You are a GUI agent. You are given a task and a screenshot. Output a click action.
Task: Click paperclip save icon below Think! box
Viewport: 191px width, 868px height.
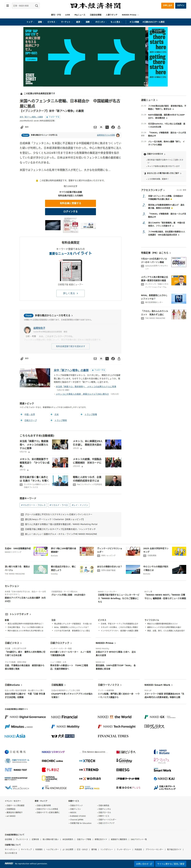coord(22,358)
